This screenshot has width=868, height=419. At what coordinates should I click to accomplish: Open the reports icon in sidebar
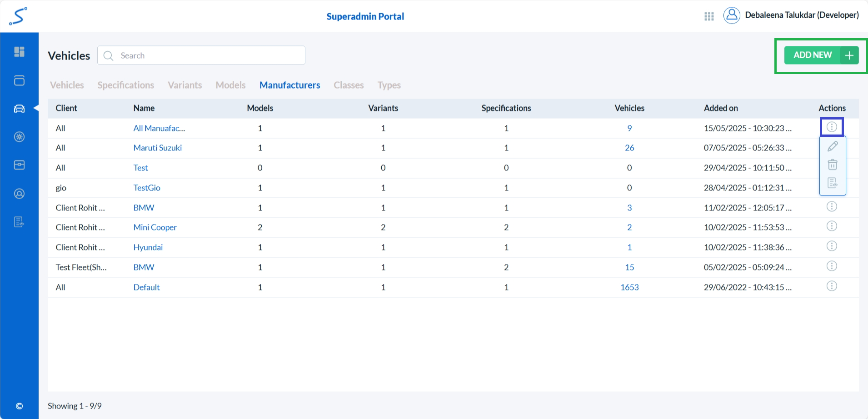pos(19,222)
